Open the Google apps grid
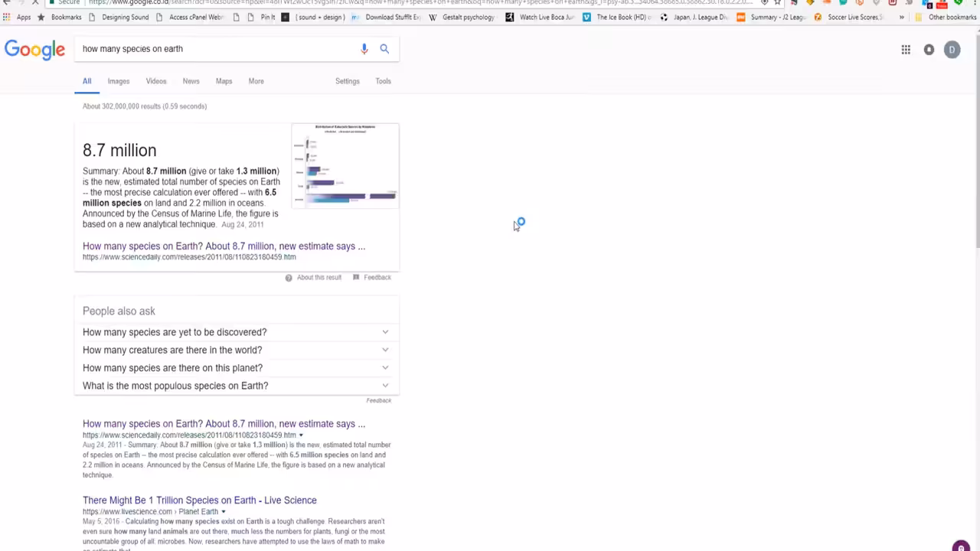This screenshot has width=980, height=551. 906,50
